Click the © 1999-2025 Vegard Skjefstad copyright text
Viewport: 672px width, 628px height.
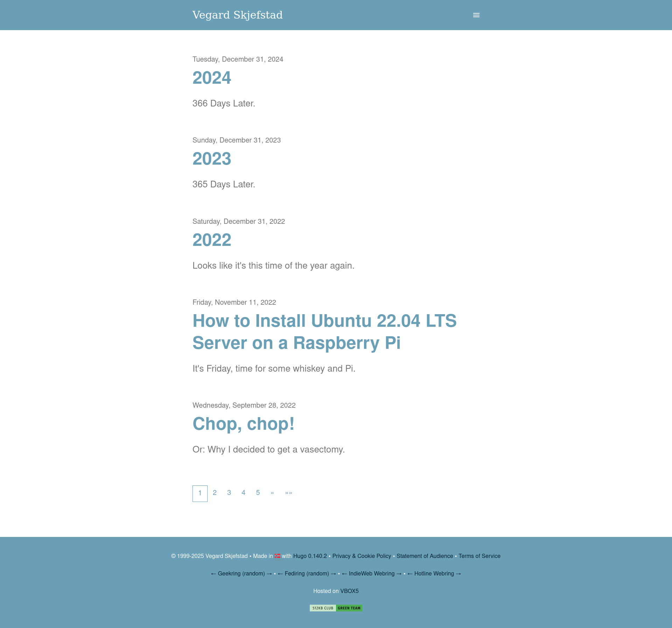tap(209, 556)
